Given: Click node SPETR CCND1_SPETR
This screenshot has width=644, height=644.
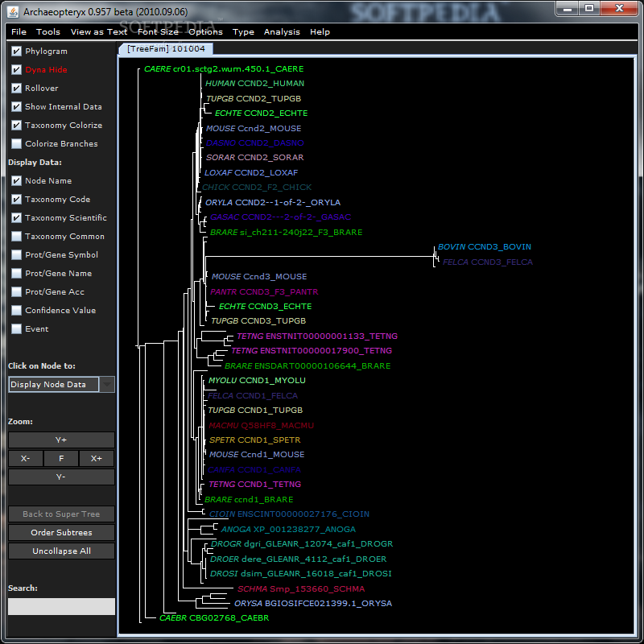Looking at the screenshot, I should click(254, 440).
